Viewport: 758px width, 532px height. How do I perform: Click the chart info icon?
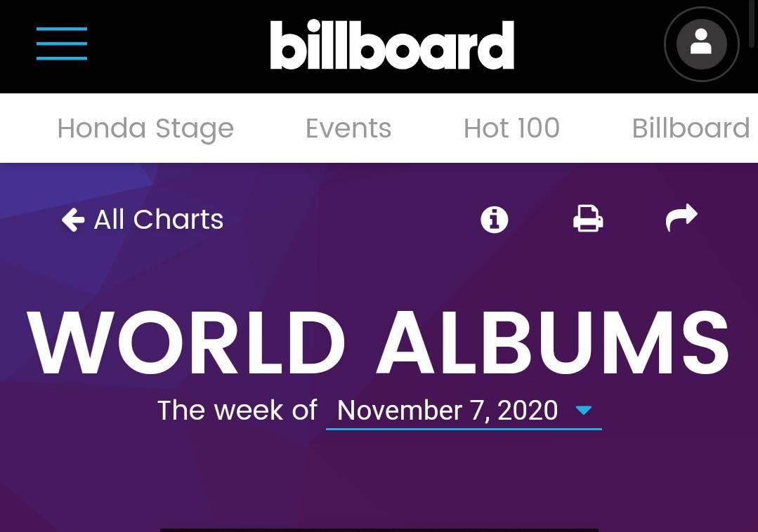point(494,220)
